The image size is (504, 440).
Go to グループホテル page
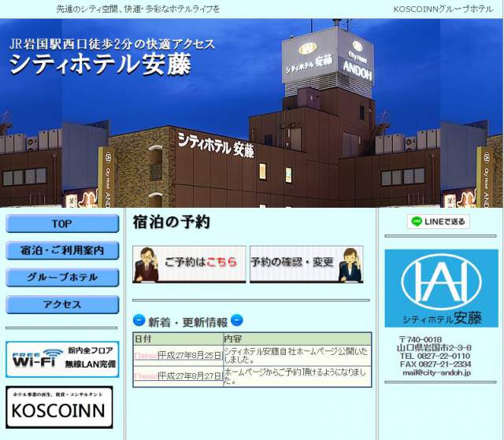62,278
